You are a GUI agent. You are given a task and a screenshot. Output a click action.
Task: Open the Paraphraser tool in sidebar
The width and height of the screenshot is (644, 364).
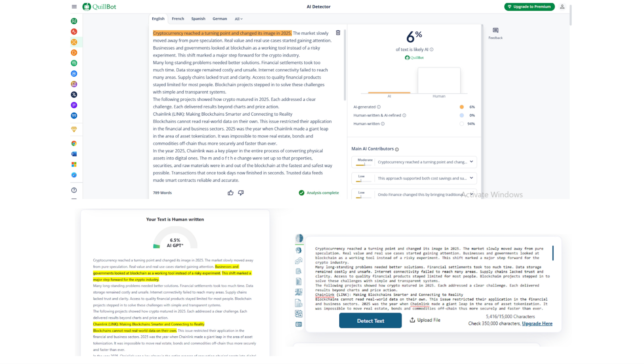74,21
